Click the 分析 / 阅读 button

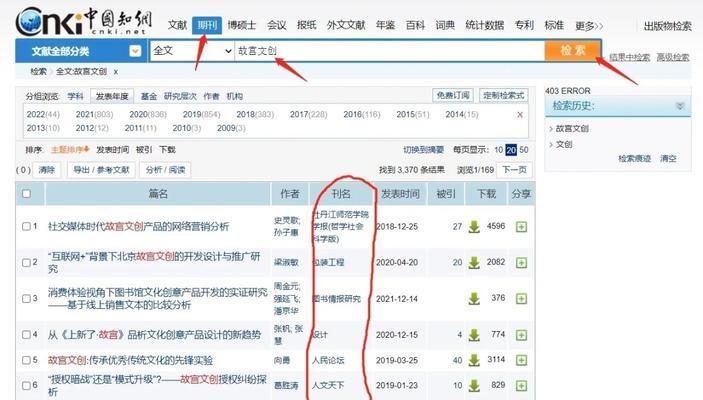pyautogui.click(x=165, y=170)
